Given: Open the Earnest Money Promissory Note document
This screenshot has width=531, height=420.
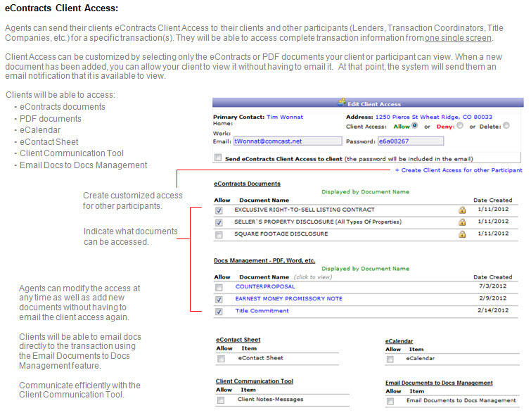Looking at the screenshot, I should pyautogui.click(x=288, y=299).
